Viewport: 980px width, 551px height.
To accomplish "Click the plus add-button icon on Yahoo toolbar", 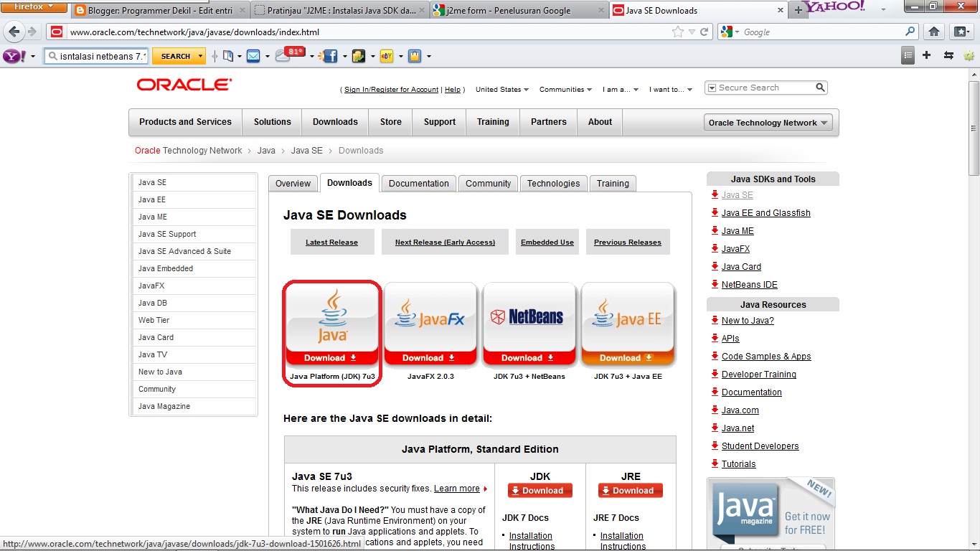I will pyautogui.click(x=927, y=55).
